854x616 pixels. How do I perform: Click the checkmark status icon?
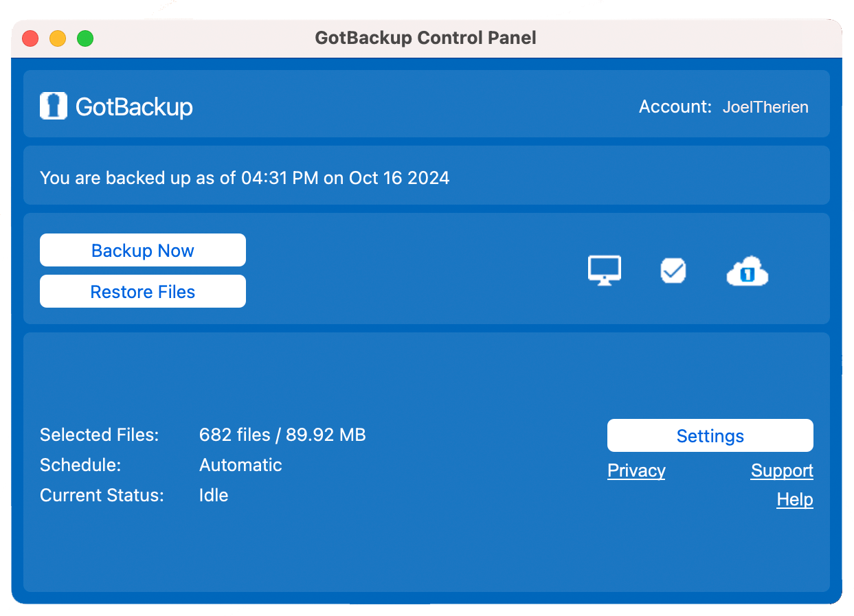click(673, 271)
